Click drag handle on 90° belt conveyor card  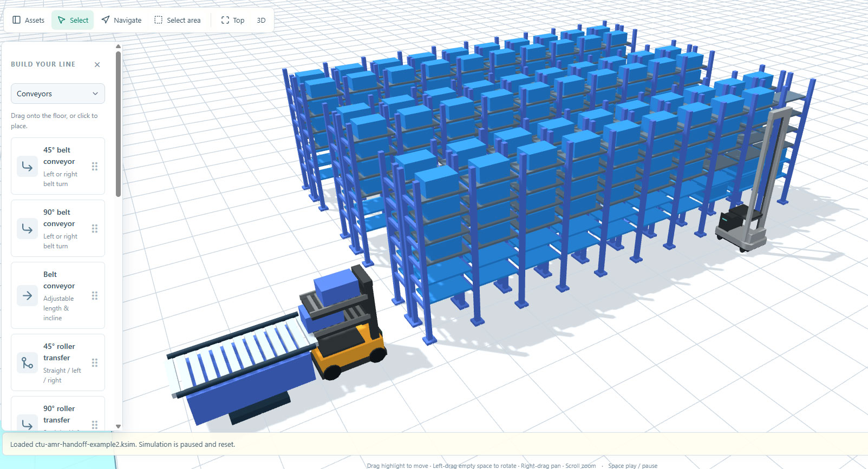(x=95, y=228)
